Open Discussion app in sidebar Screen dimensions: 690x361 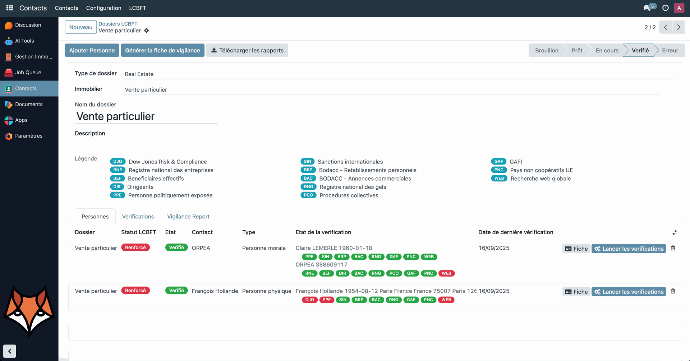point(29,25)
